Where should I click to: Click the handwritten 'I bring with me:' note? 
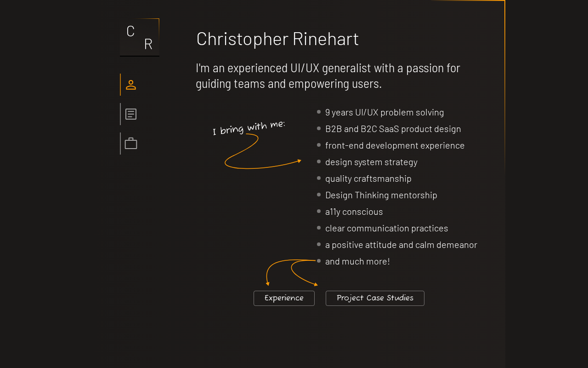249,127
